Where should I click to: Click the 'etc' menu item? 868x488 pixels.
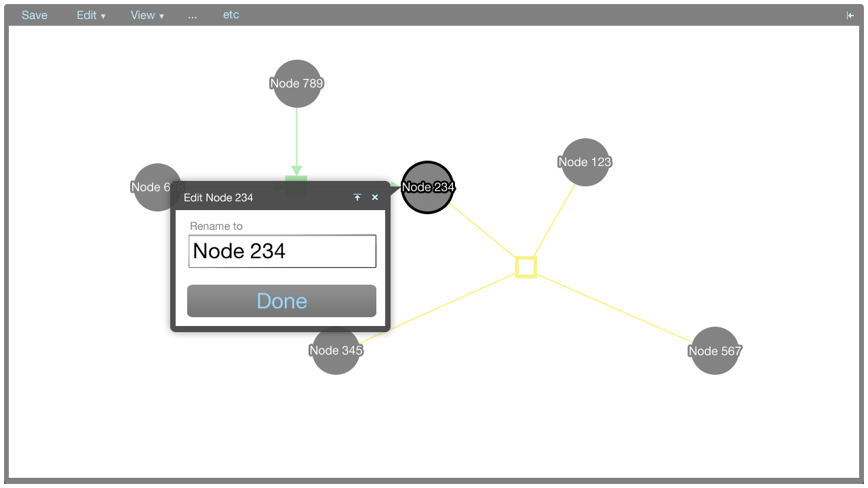coord(231,15)
